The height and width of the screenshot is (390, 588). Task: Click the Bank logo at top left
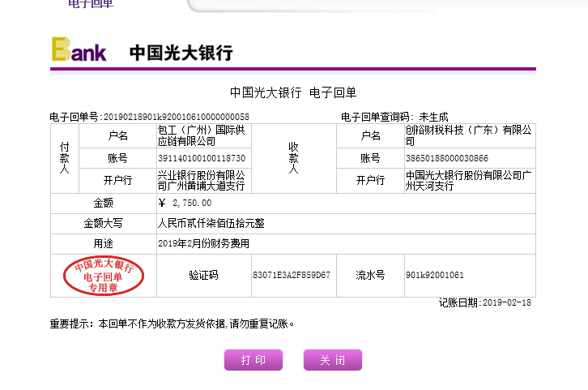click(79, 49)
